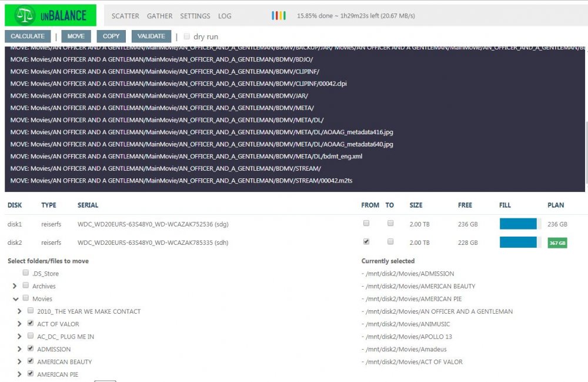Click the disk2 free space 228 GB
This screenshot has height=382, width=588.
[467, 243]
